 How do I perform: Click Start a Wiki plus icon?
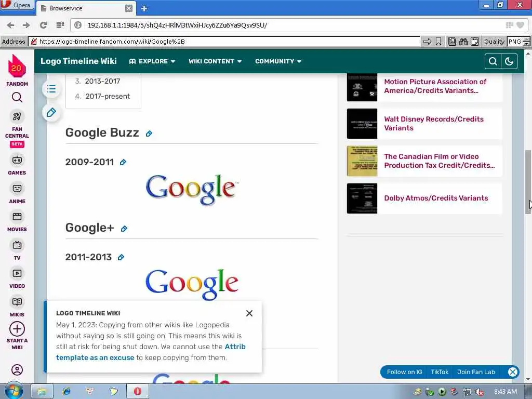pos(17,329)
